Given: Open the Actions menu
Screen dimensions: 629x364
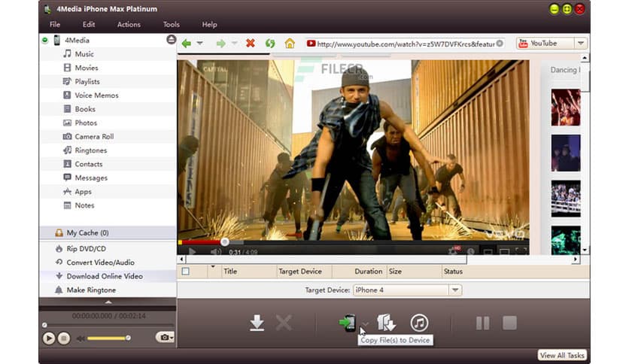Looking at the screenshot, I should [x=129, y=25].
